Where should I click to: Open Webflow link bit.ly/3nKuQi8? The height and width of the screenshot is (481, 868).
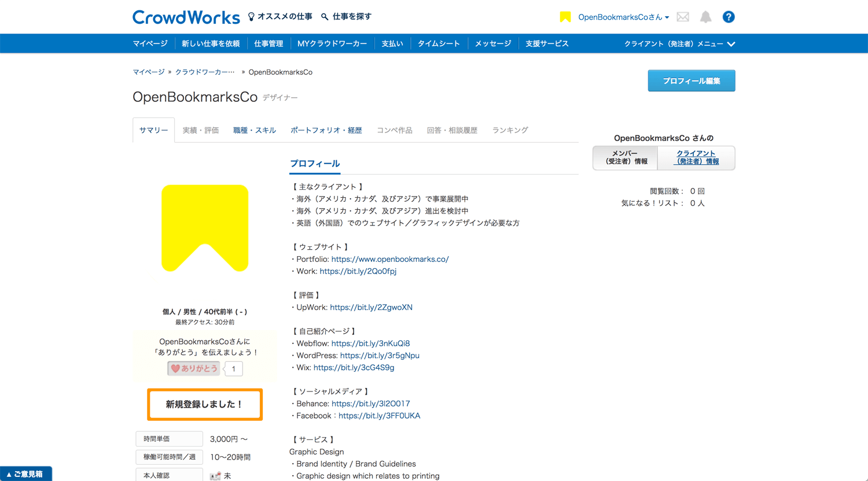point(370,343)
